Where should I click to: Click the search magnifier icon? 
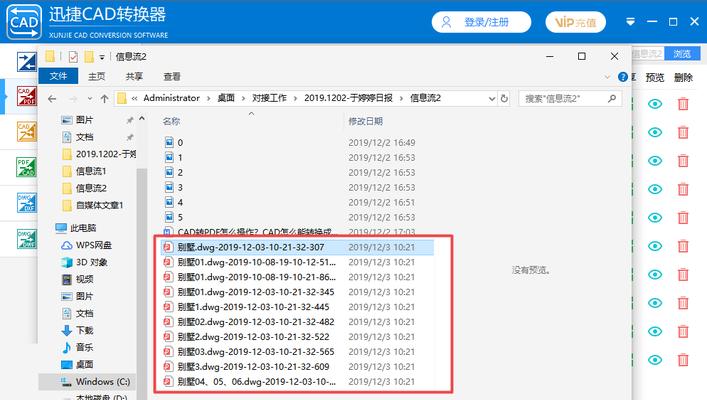(612, 98)
